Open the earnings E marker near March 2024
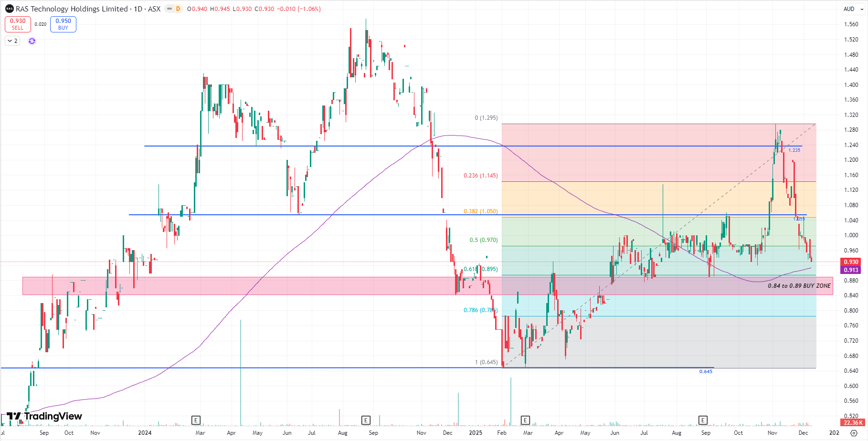The width and height of the screenshot is (868, 441). 196,420
